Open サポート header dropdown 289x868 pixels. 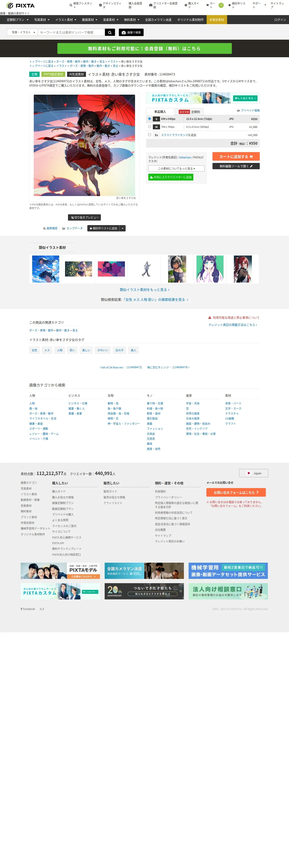click(x=259, y=5)
